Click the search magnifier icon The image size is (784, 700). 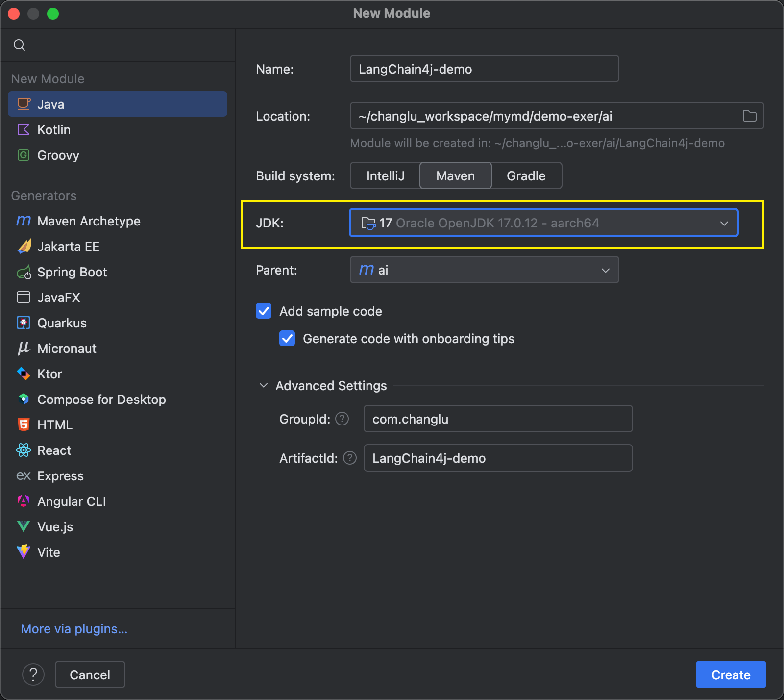tap(20, 45)
